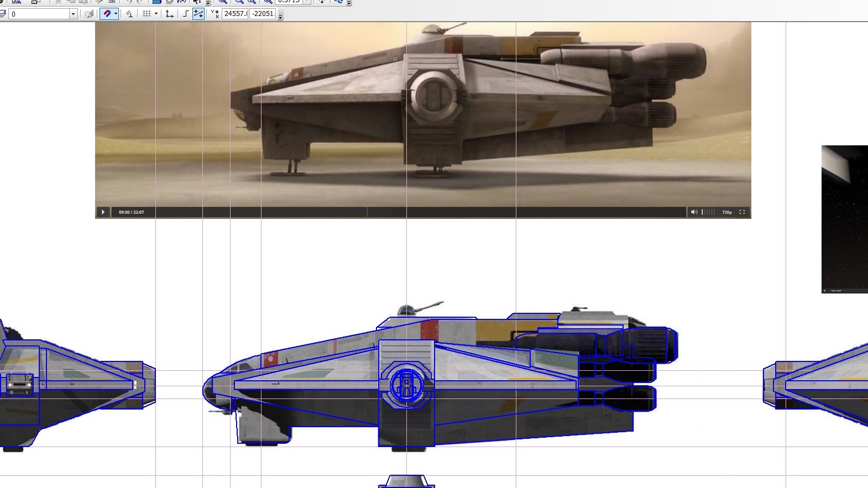Toggle the red magnet object snap
Viewport: 868px width, 488px height.
(107, 14)
